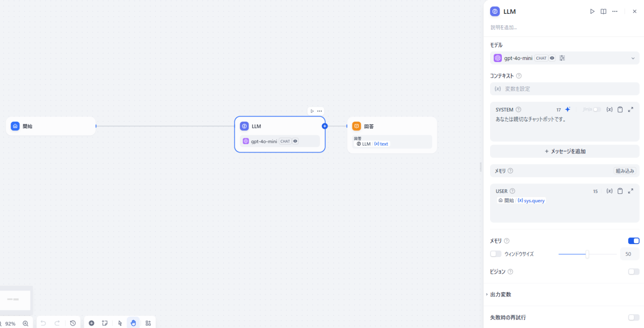Enable the ウィンドウサイズ window size switch
The image size is (644, 328).
pos(496,254)
